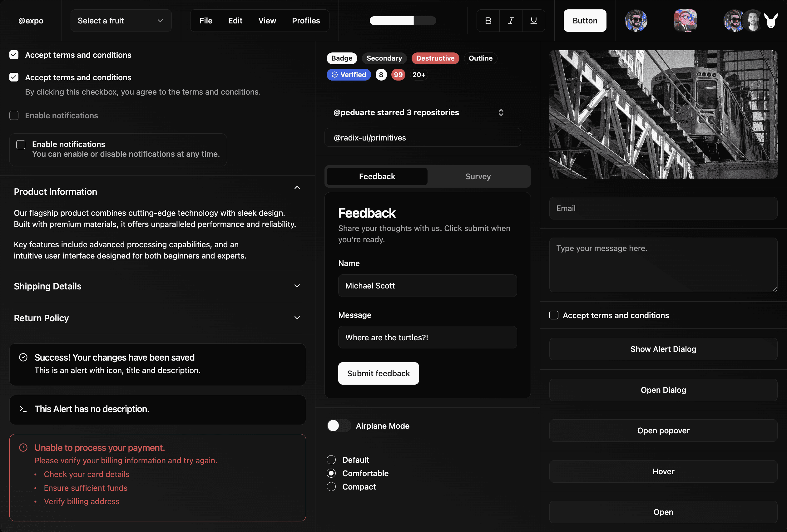Click the Verified badge checkmark icon
This screenshot has height=532, width=787.
334,75
